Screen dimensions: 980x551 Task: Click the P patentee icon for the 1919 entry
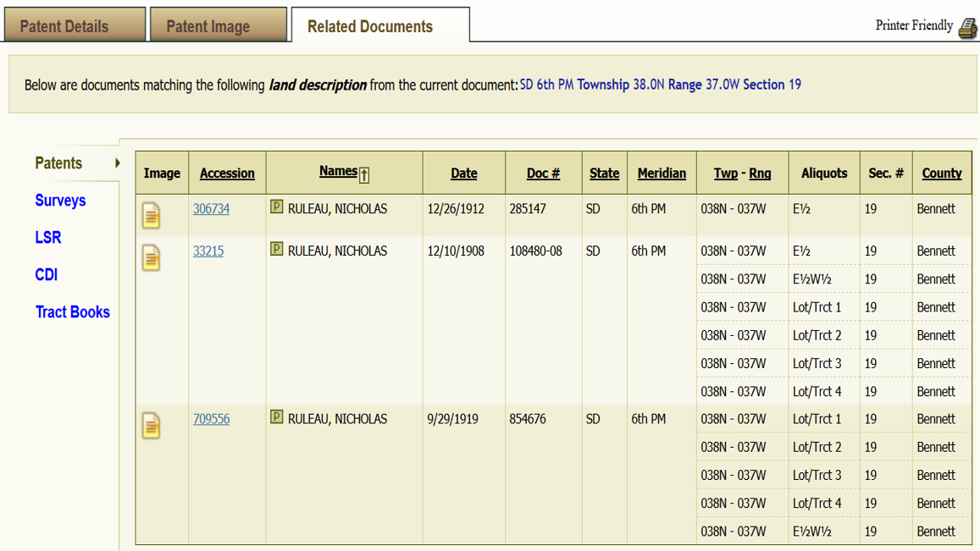[x=277, y=416]
